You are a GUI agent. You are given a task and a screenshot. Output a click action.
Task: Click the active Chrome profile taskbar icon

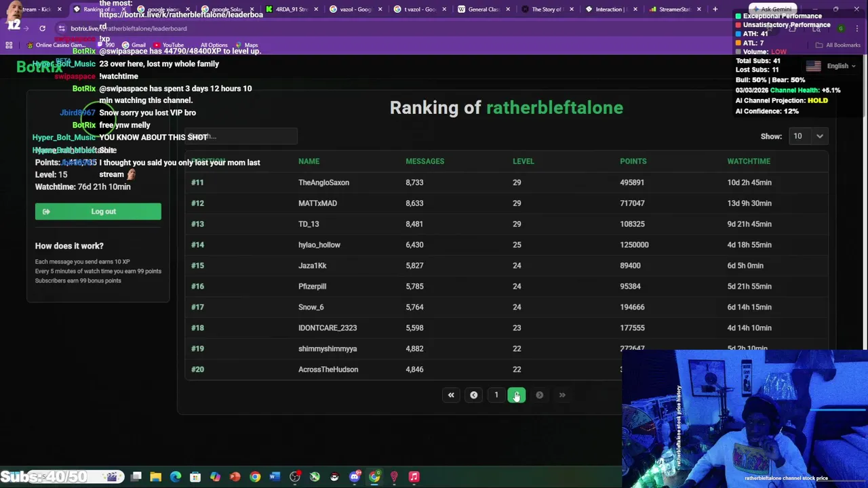pyautogui.click(x=374, y=477)
